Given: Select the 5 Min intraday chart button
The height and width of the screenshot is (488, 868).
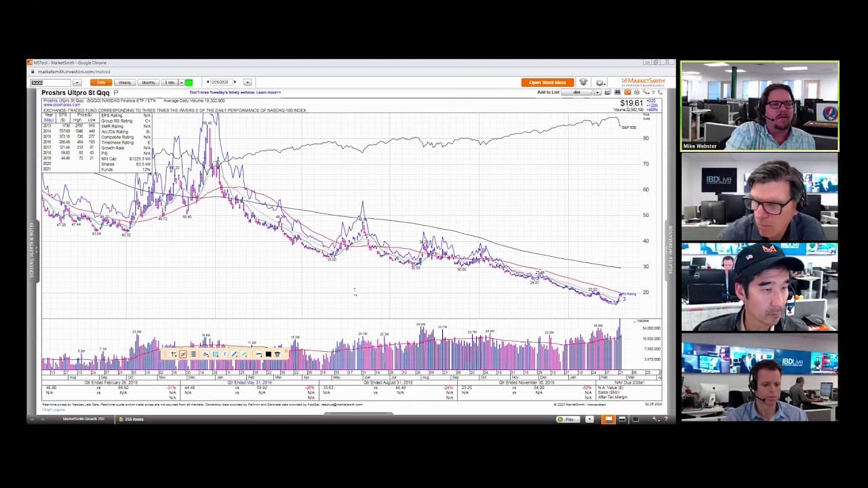Looking at the screenshot, I should (x=170, y=83).
